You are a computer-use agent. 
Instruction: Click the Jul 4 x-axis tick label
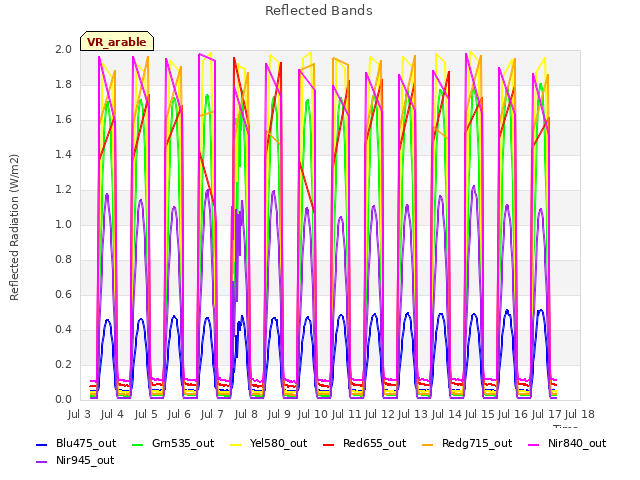(x=112, y=414)
